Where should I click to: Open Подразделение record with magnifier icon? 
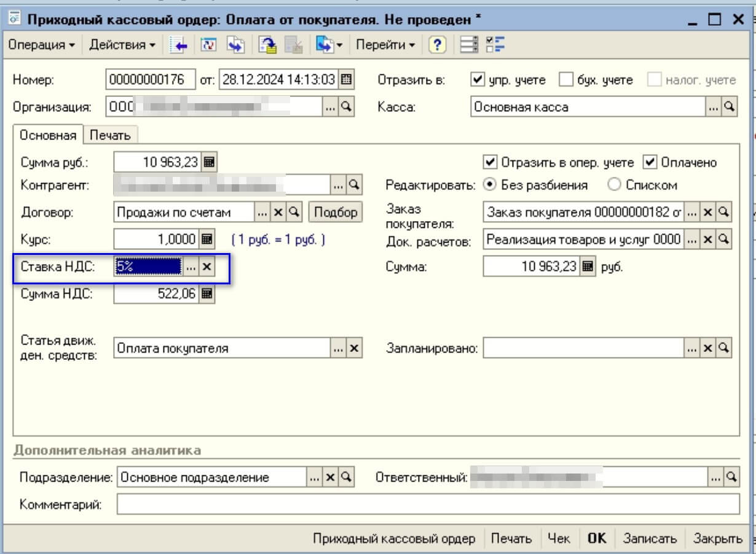coord(347,477)
